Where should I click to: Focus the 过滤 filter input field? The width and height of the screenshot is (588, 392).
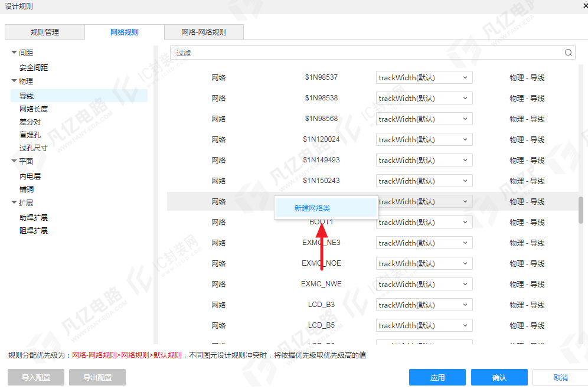[x=373, y=53]
